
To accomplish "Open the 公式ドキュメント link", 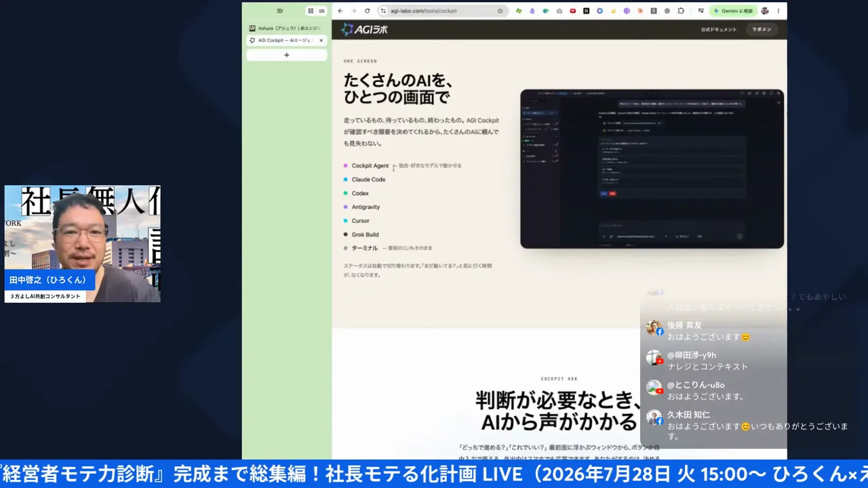I will coord(719,30).
